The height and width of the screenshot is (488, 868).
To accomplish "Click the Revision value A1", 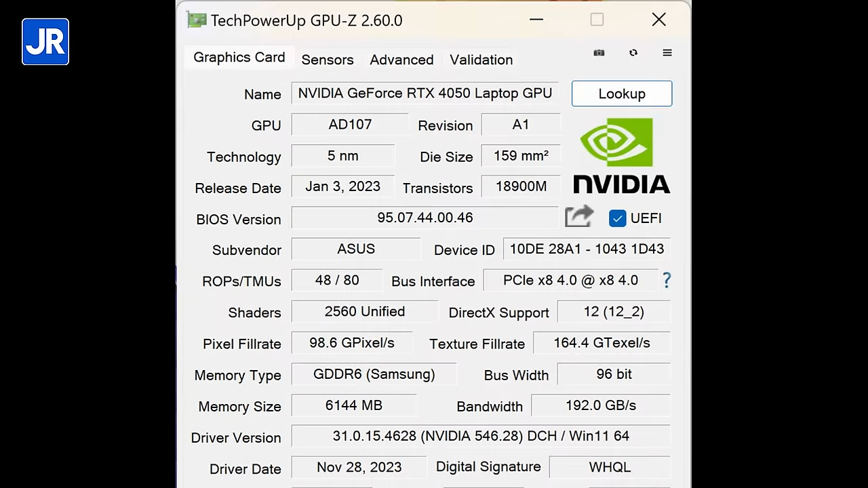I will coord(521,125).
